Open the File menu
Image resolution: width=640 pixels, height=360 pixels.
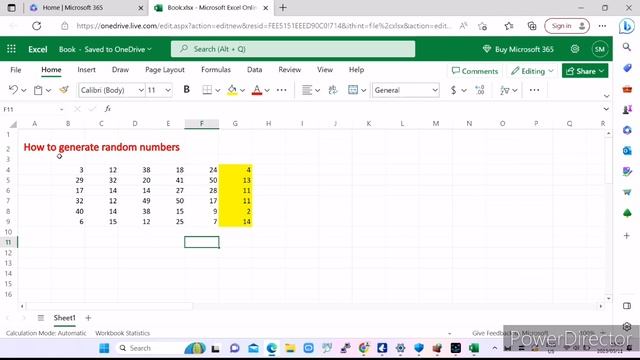coord(16,70)
